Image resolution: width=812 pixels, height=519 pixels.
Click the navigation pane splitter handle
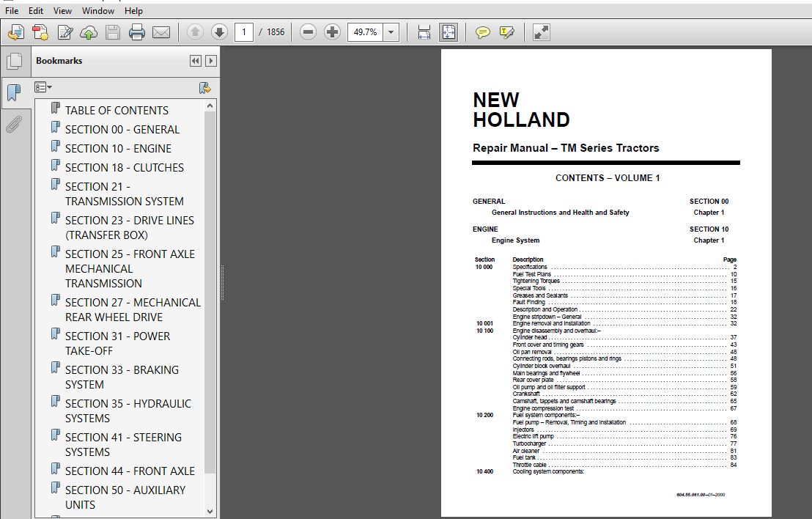coord(222,283)
